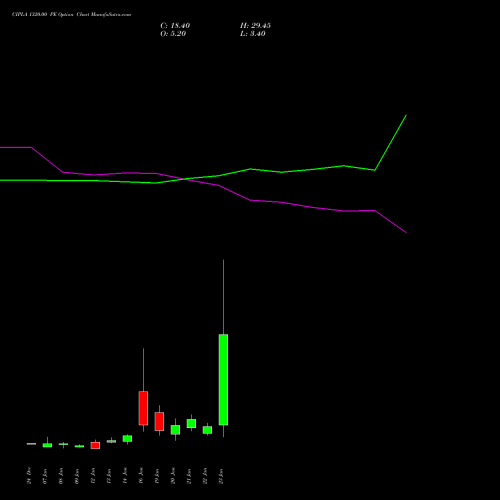
Task: Select the large red candlestick on 16 Jan
Action: pyautogui.click(x=143, y=408)
